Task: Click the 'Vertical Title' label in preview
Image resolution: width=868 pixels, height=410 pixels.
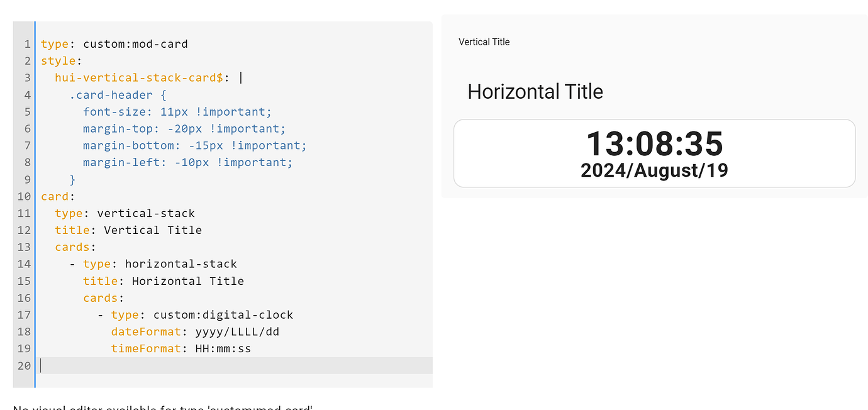Action: point(484,42)
